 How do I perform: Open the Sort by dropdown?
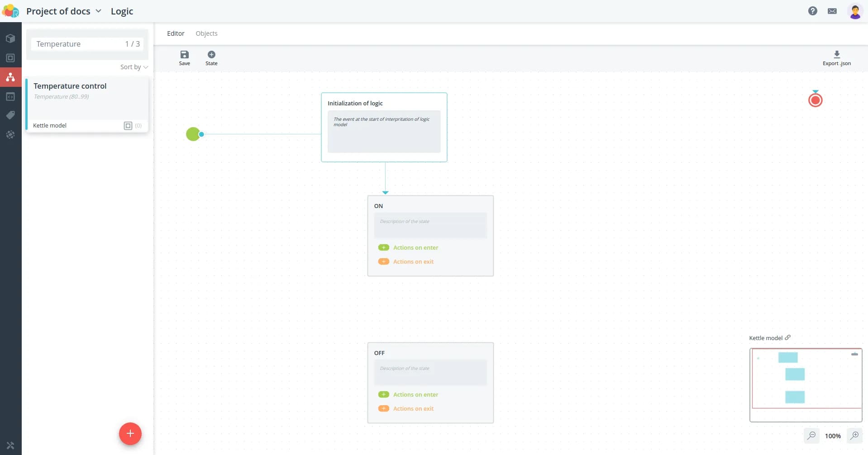point(134,67)
